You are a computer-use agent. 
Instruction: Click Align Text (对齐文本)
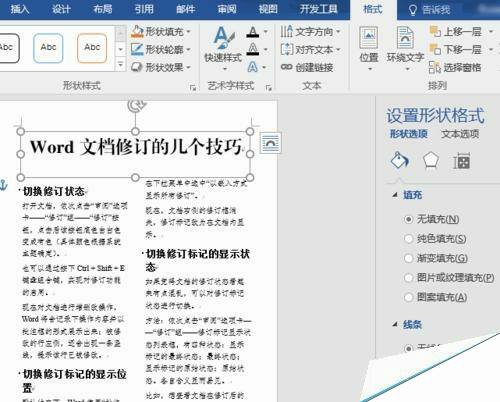pos(310,50)
